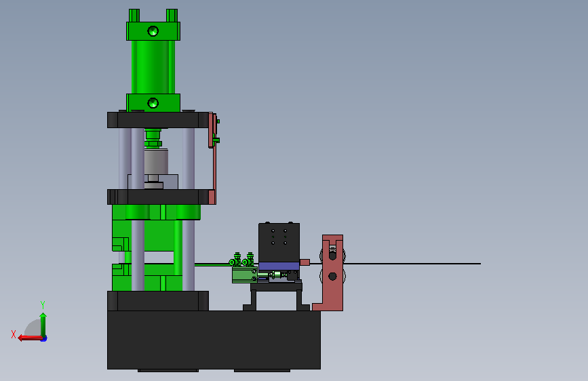Select the upper circular port on the cylinder cap

[153, 31]
